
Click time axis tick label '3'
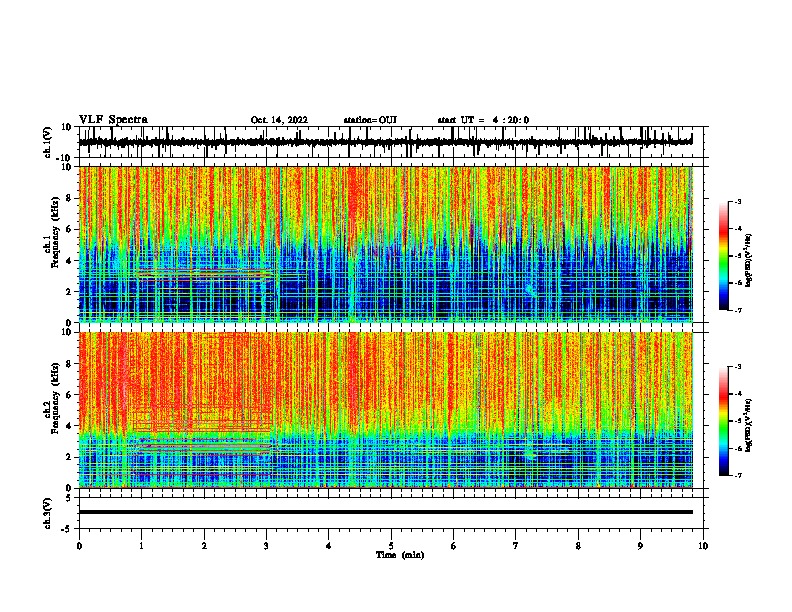tap(266, 546)
